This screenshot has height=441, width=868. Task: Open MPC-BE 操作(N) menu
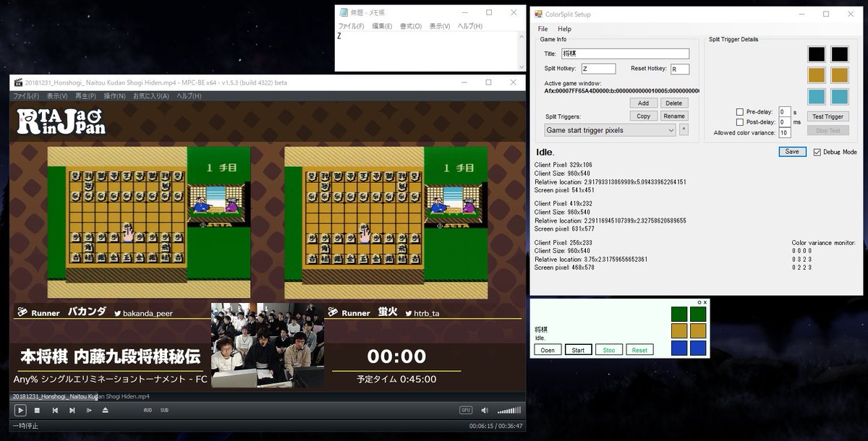click(115, 95)
